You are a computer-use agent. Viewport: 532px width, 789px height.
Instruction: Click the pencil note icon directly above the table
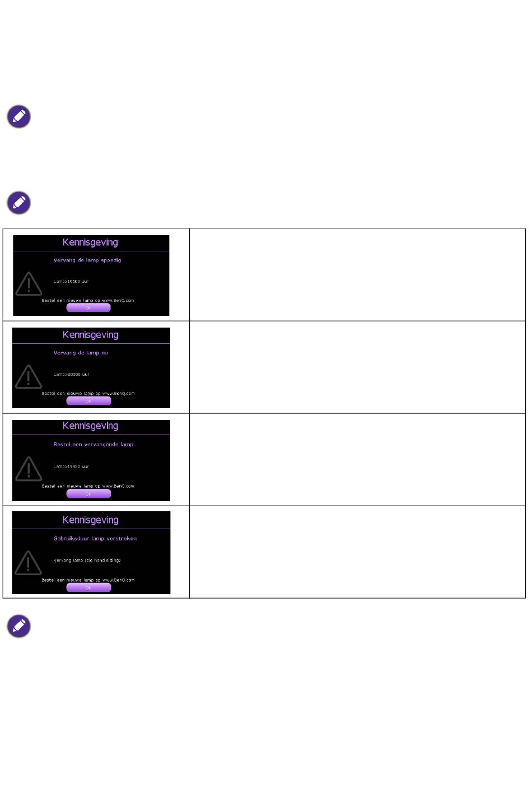click(x=18, y=203)
